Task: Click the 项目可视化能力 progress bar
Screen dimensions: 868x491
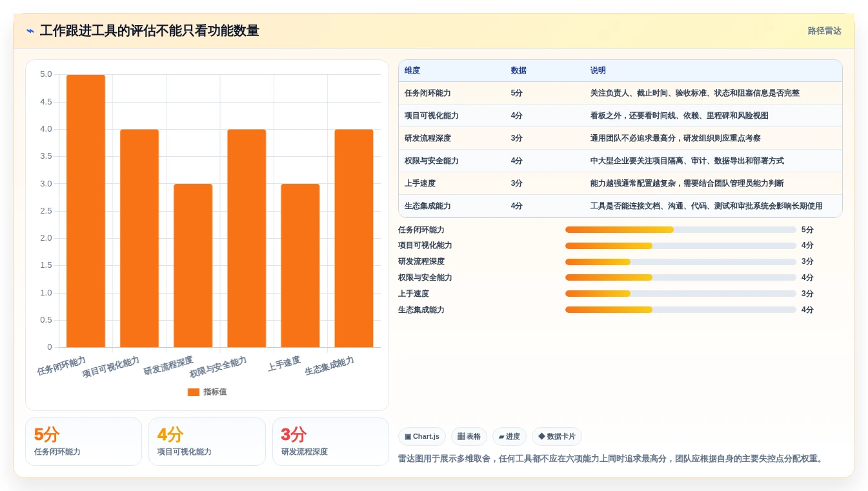Action: point(680,246)
